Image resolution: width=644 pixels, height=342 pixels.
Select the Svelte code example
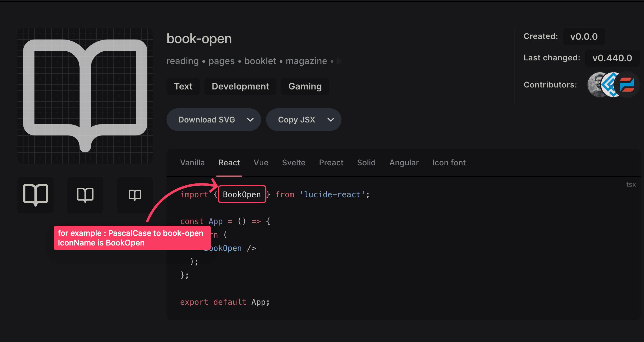point(293,163)
